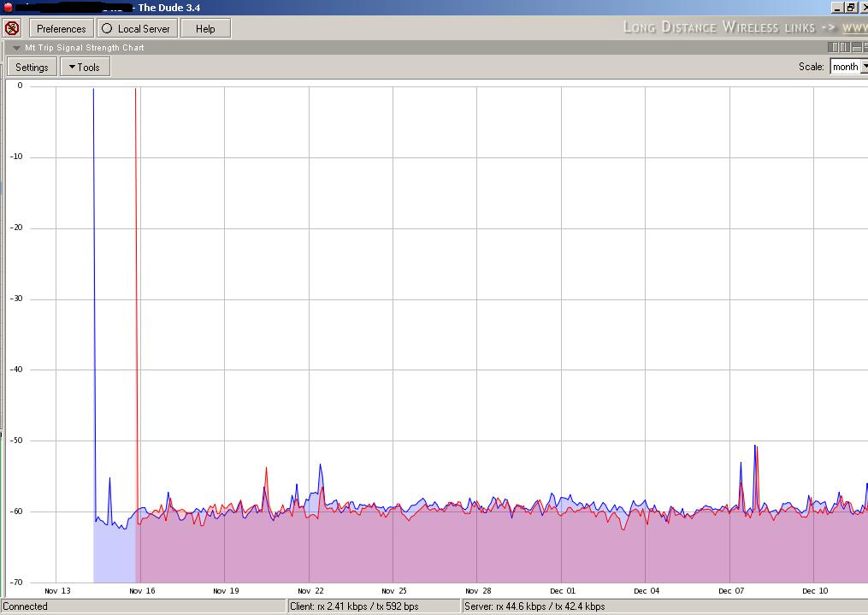
Task: Click the -20 axis value
Action: pos(16,228)
